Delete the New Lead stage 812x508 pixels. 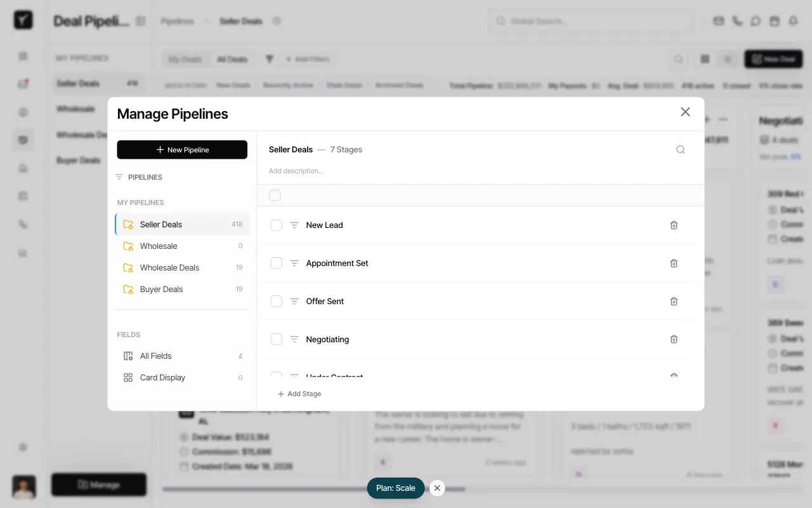[674, 225]
